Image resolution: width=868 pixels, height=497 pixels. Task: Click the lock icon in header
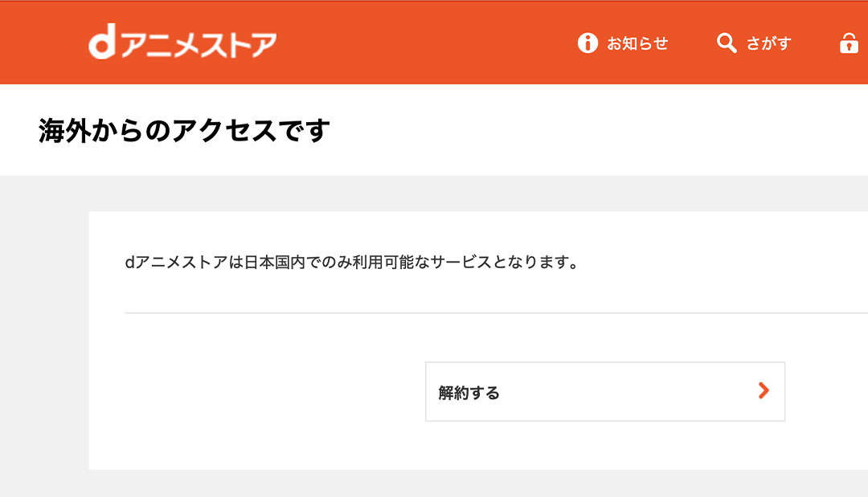[x=849, y=43]
